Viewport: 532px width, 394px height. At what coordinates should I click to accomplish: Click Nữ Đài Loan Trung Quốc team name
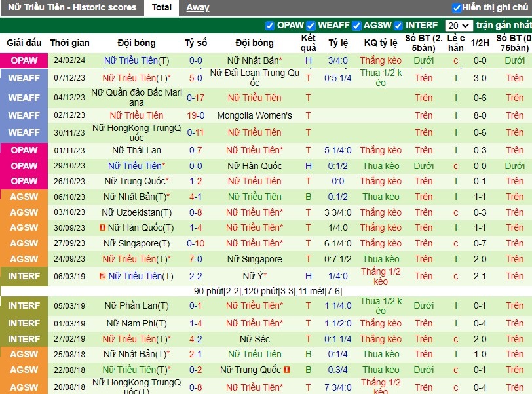(254, 78)
